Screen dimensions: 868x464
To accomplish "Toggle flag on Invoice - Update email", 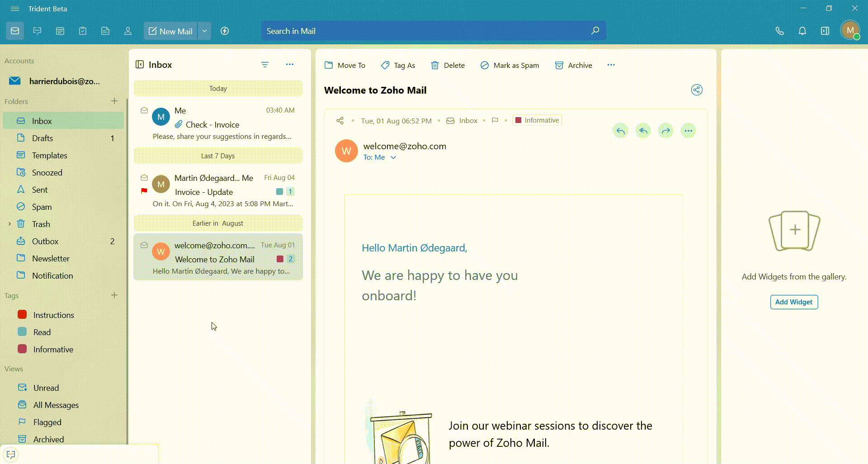I will (x=144, y=191).
